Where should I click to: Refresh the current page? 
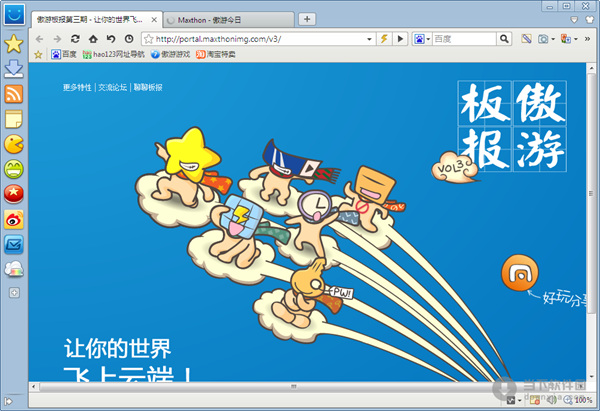point(75,39)
